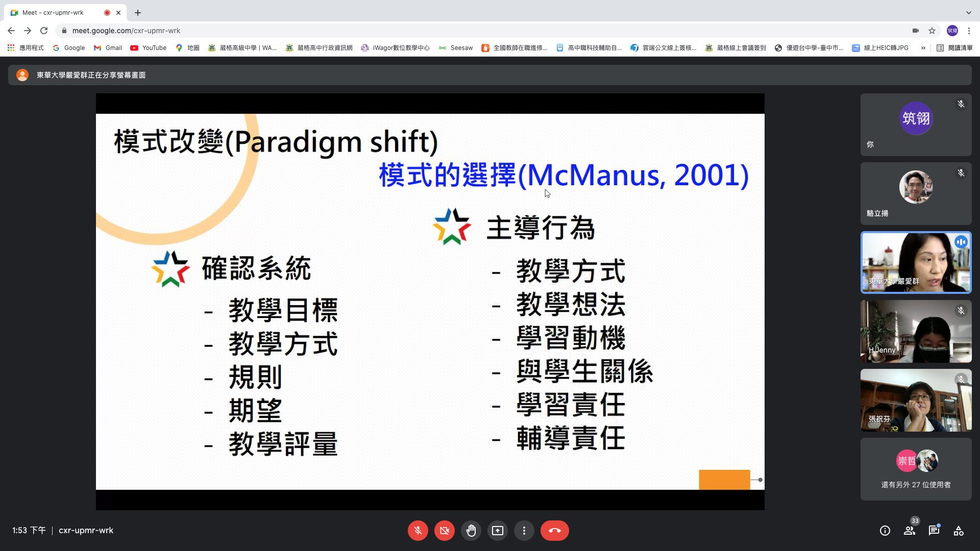Open more options three-dot menu
This screenshot has height=551, width=980.
524,531
